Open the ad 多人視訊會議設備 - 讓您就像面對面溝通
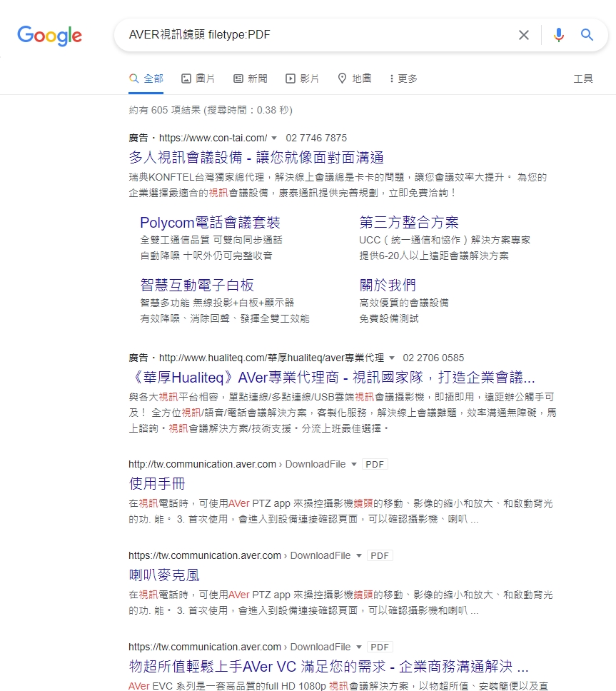The height and width of the screenshot is (691, 616). pos(256,157)
